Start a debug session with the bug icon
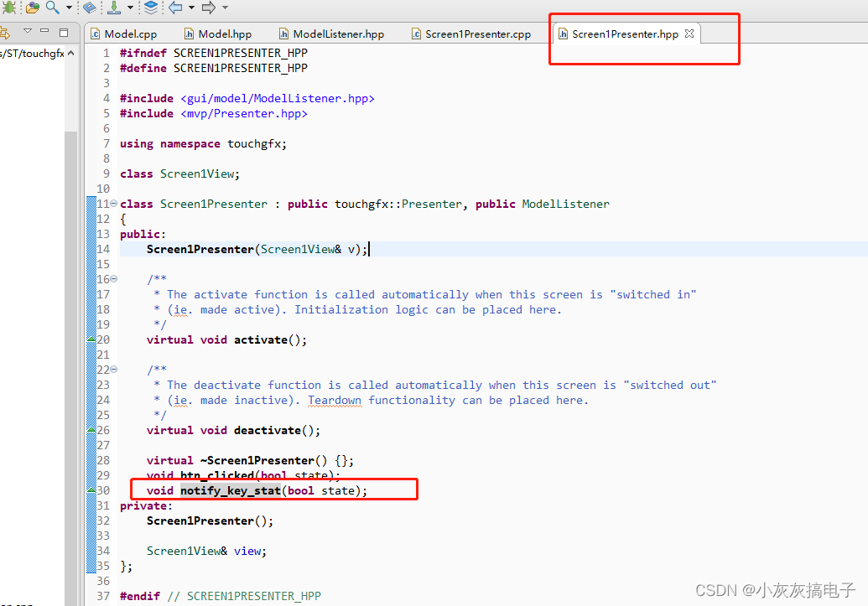868x606 pixels. click(x=8, y=8)
